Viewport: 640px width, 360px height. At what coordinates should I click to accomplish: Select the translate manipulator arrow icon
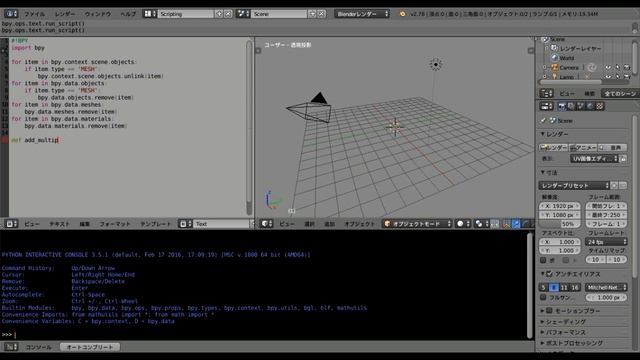[x=516, y=224]
